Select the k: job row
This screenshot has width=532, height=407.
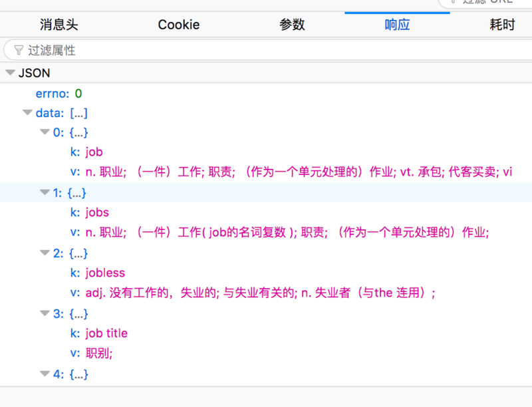[266, 152]
